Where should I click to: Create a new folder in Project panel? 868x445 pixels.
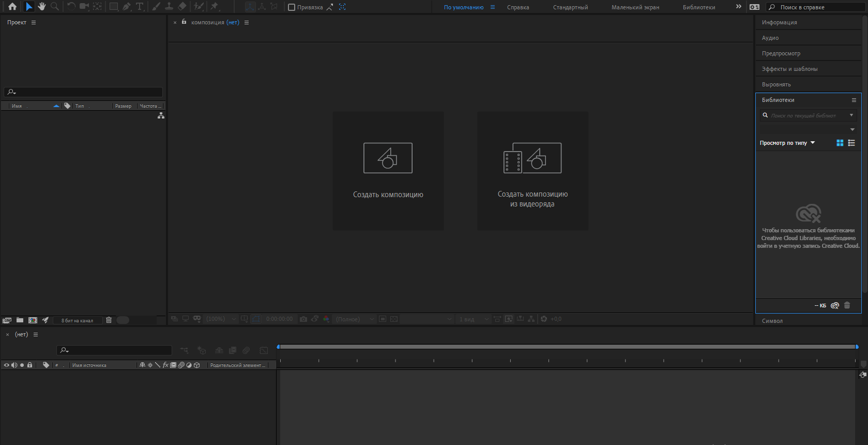[x=20, y=320]
